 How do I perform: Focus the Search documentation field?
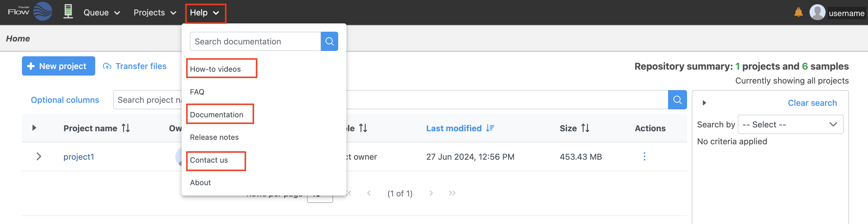click(255, 41)
